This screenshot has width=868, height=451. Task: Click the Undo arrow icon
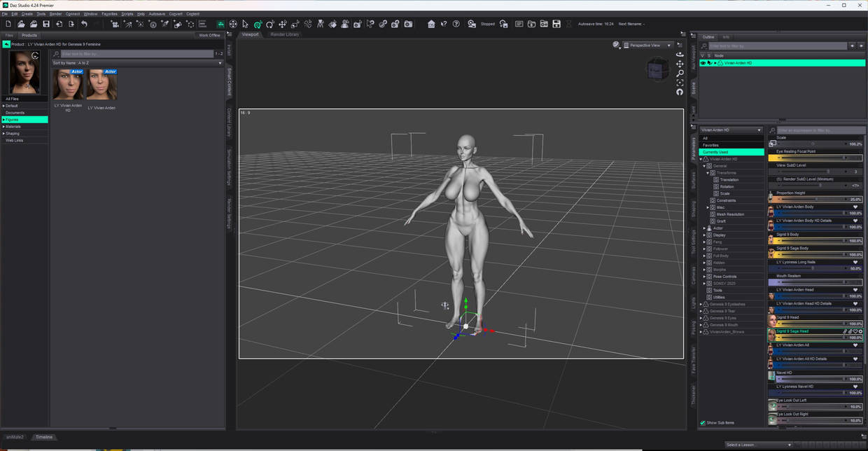tap(84, 24)
